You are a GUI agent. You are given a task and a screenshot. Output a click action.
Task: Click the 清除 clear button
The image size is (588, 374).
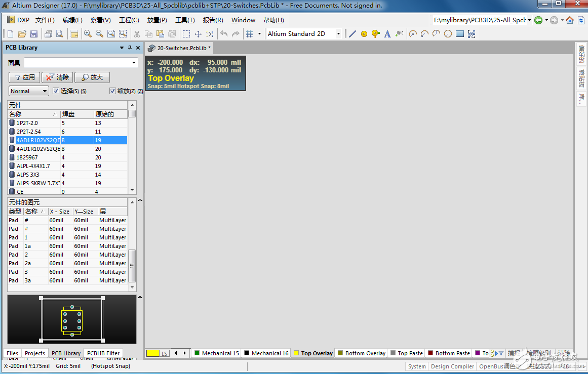point(57,77)
